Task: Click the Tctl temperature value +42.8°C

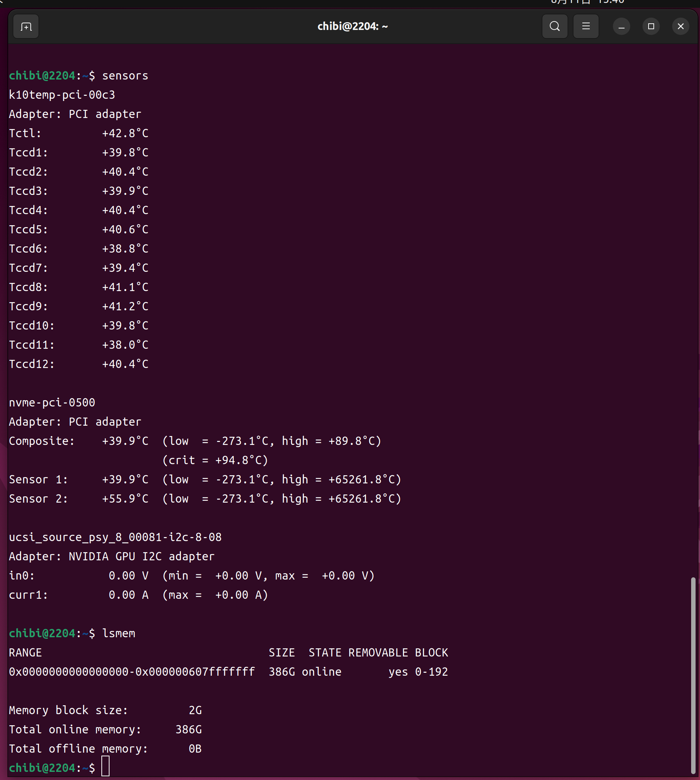Action: coord(125,134)
